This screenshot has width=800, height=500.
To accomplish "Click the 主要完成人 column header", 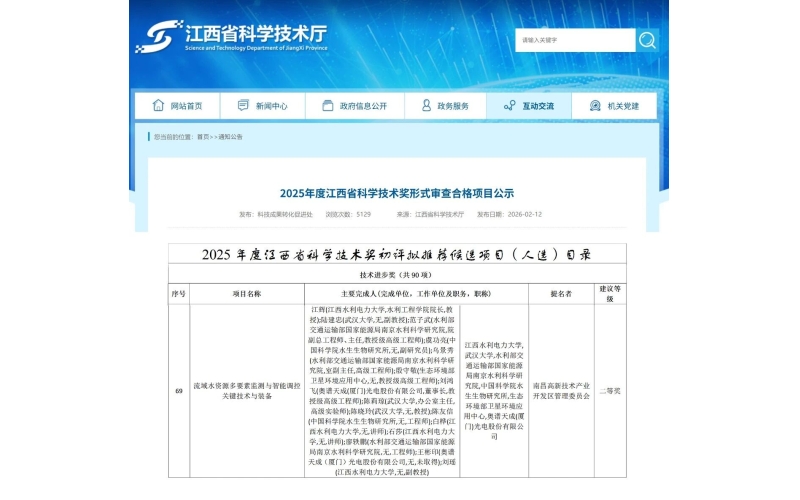I will pos(416,293).
